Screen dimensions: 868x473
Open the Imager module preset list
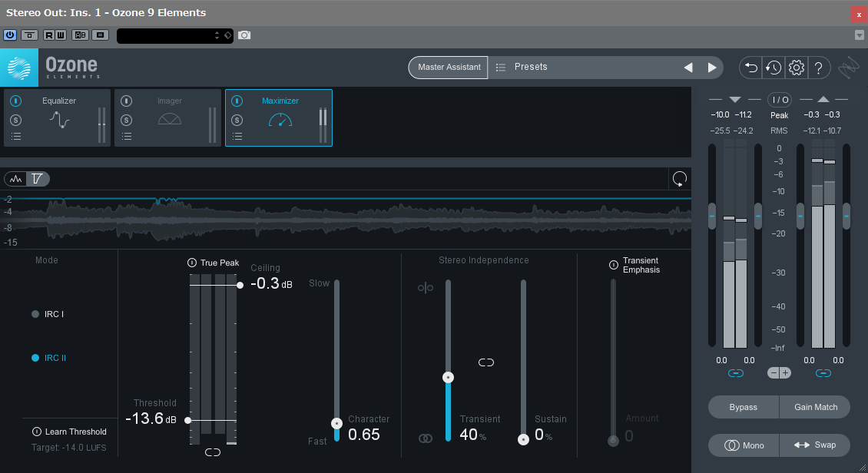pos(127,136)
